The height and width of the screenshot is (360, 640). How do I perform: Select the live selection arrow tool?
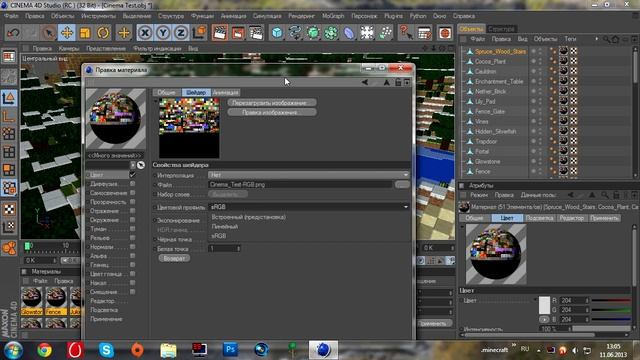pos(49,33)
